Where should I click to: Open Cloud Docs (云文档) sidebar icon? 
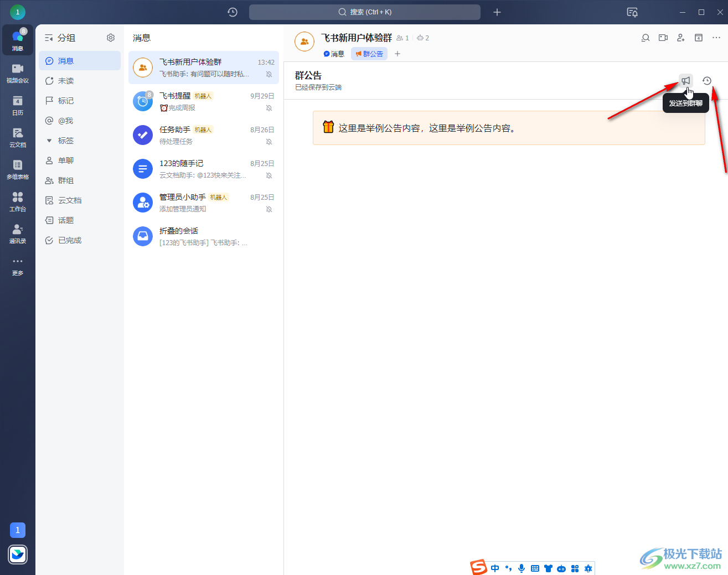point(18,137)
